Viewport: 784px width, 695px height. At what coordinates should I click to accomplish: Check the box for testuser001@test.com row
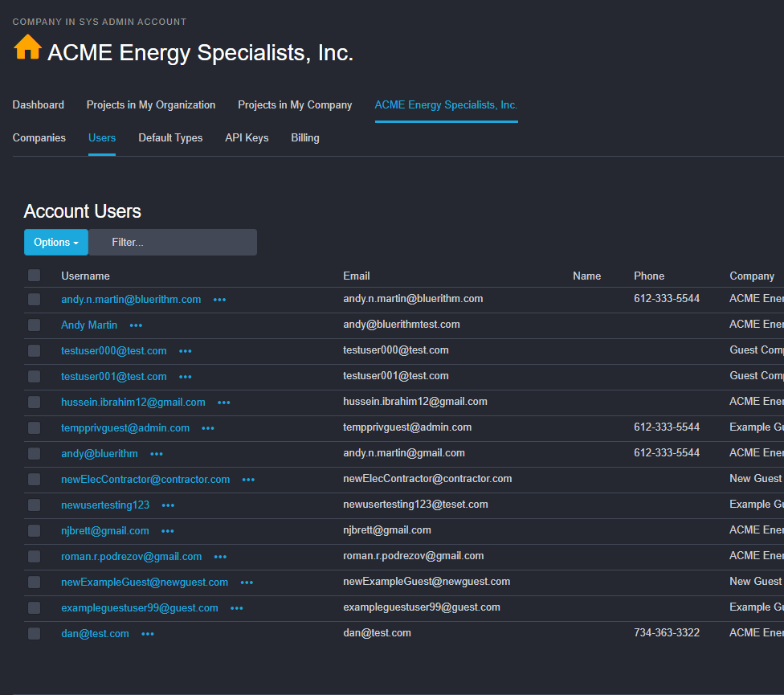tap(34, 376)
